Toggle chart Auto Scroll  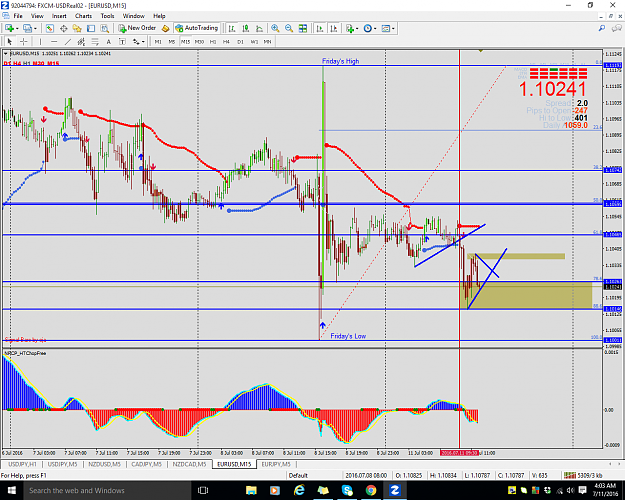[320, 28]
